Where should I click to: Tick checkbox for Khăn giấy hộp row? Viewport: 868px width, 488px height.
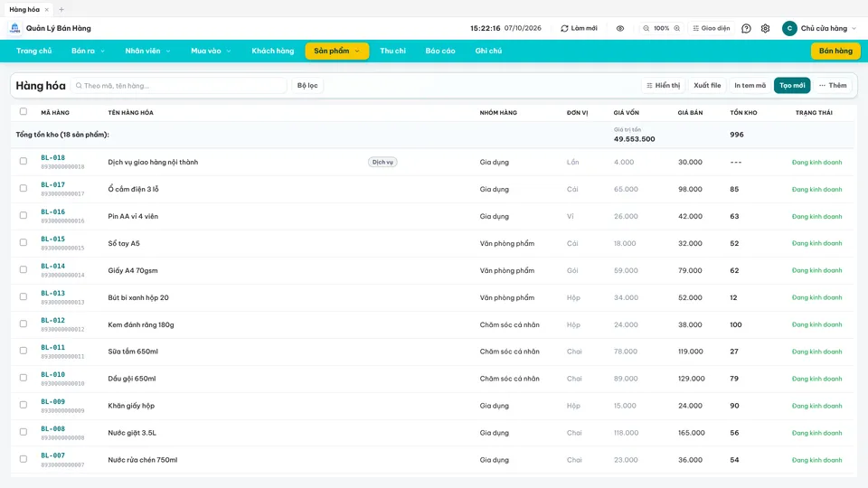[24, 405]
